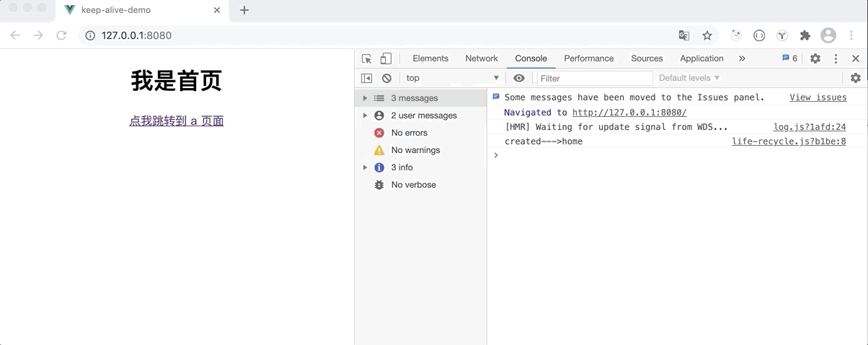This screenshot has width=868, height=345.
Task: Click the browser forward arrow
Action: [x=38, y=35]
